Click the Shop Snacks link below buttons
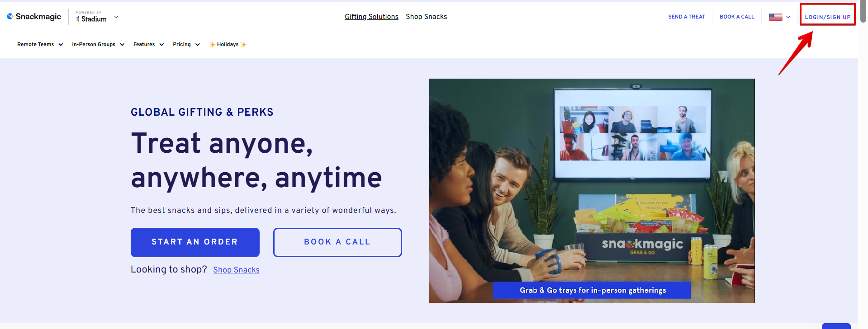Image resolution: width=868 pixels, height=329 pixels. (236, 270)
